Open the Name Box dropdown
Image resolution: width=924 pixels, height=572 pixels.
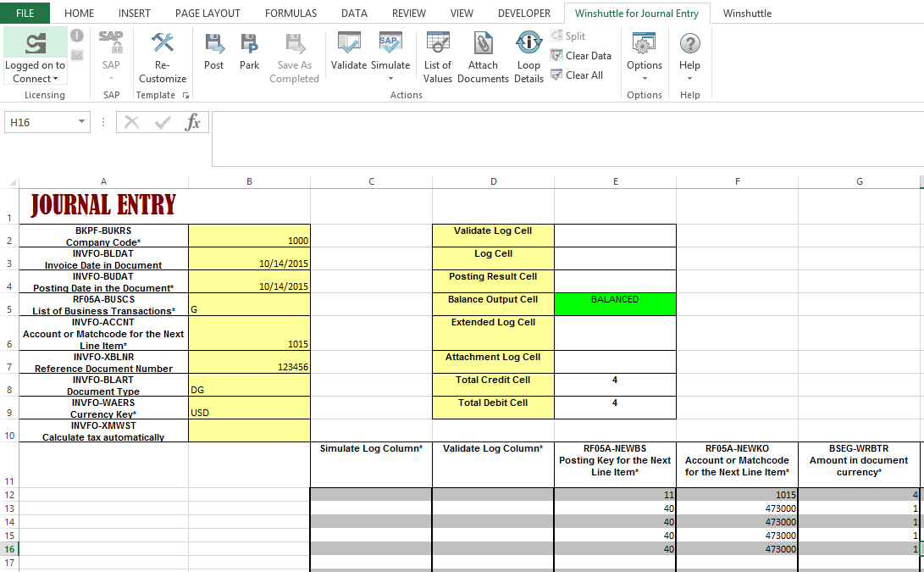81,122
